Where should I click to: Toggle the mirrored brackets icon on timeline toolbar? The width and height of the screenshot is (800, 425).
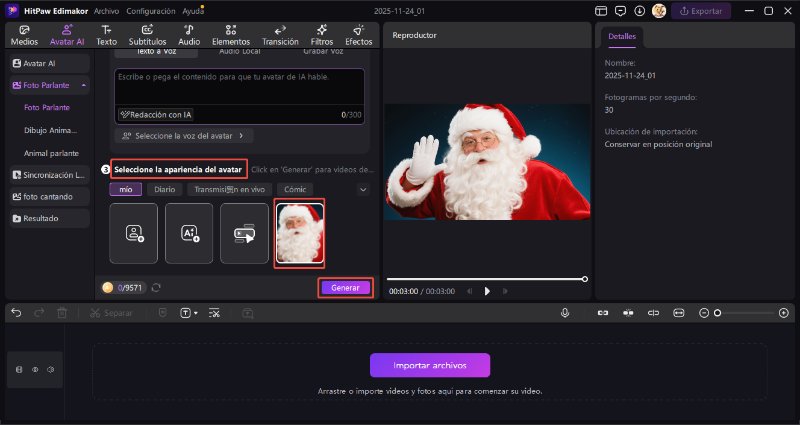coord(653,313)
